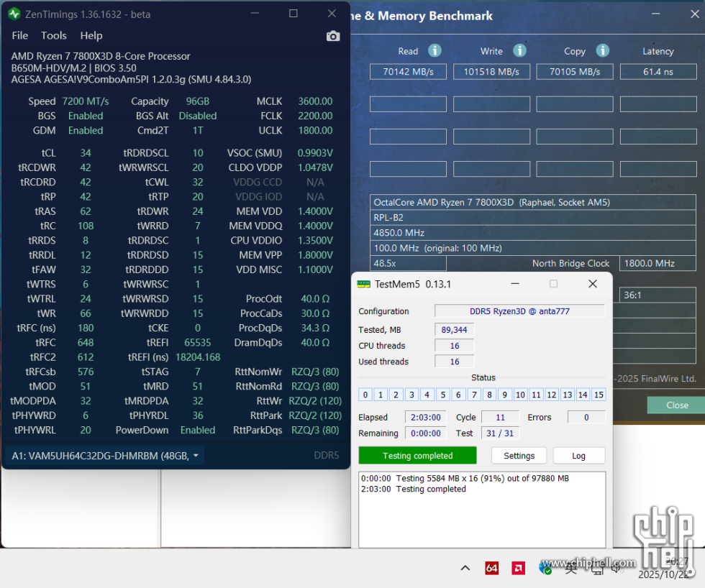Open the Help menu in ZenTimings

[x=91, y=35]
